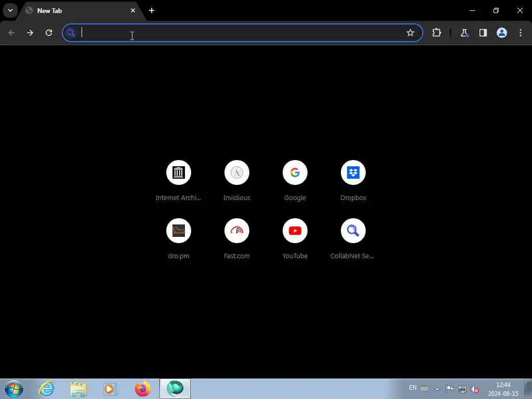Open the Dropbox shortcut tile
532x399 pixels.
[x=353, y=180]
